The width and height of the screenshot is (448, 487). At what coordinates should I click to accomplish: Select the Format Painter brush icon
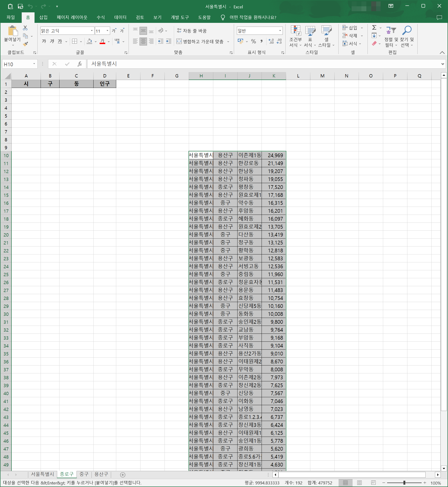[x=25, y=44]
